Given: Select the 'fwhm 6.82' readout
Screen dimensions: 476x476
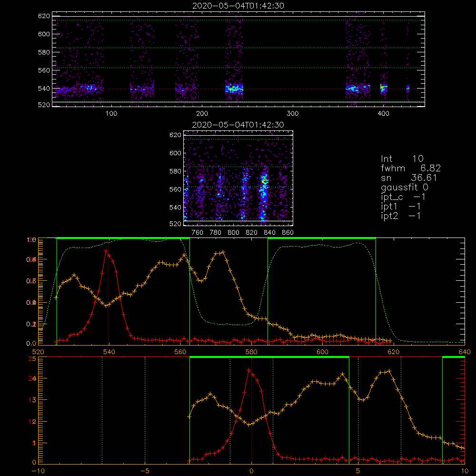Looking at the screenshot, I should (x=411, y=168).
